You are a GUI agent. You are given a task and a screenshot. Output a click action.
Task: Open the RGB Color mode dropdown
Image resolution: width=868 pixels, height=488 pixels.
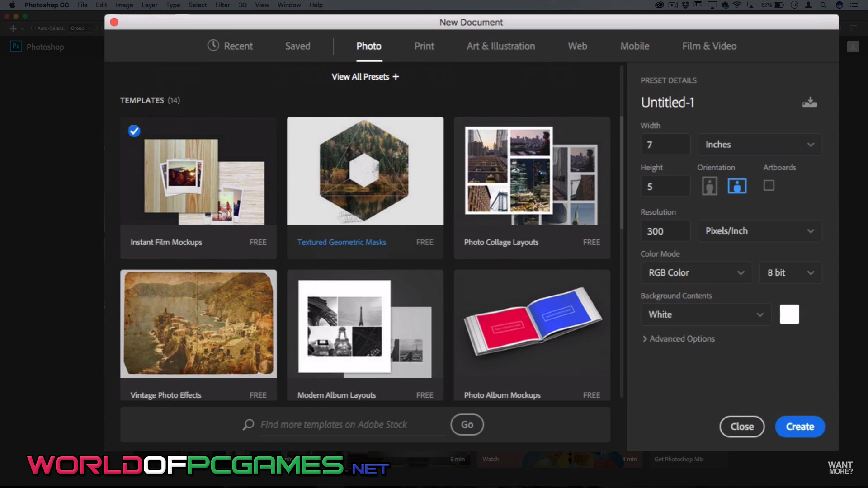point(696,272)
